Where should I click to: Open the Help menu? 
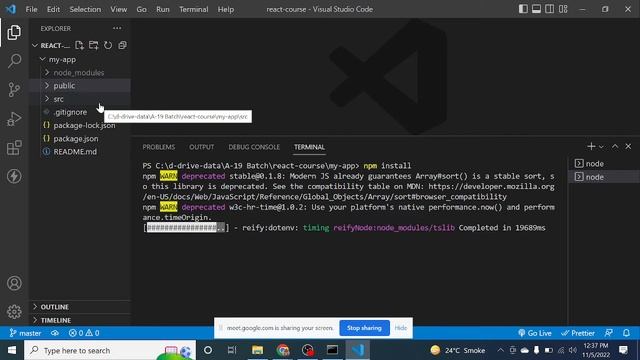coord(226,9)
